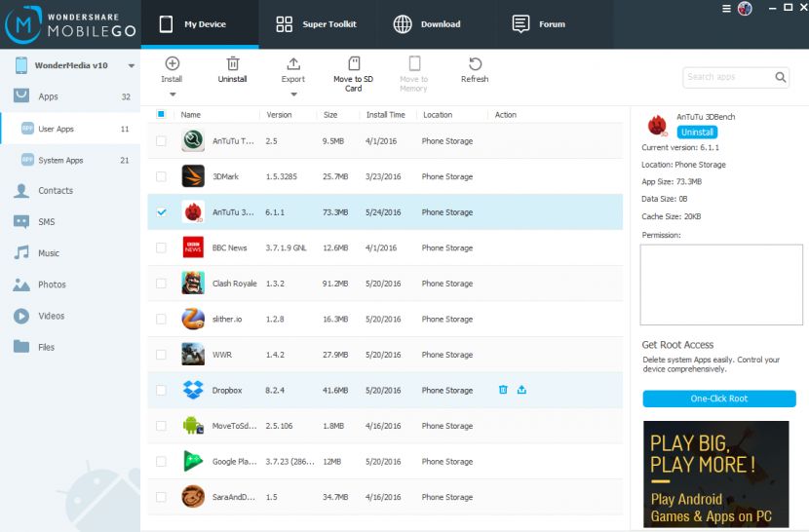The width and height of the screenshot is (809, 532).
Task: Click the SaraAndD app icon
Action: 193,497
